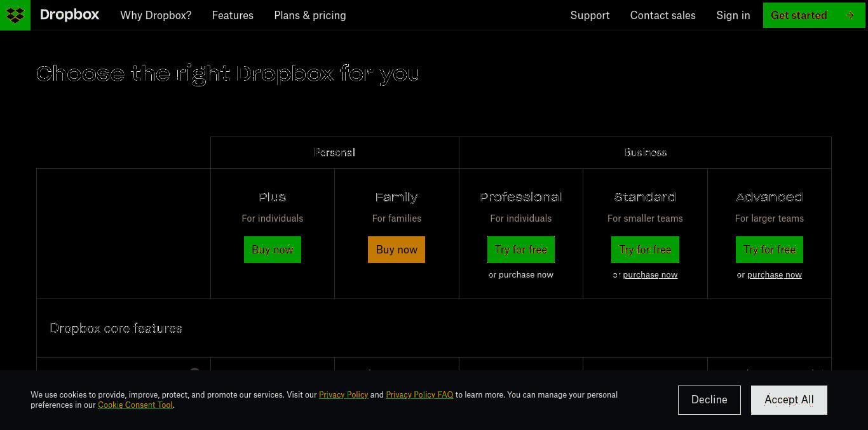Click purchase now under Professional plan
The height and width of the screenshot is (430, 868).
point(526,275)
